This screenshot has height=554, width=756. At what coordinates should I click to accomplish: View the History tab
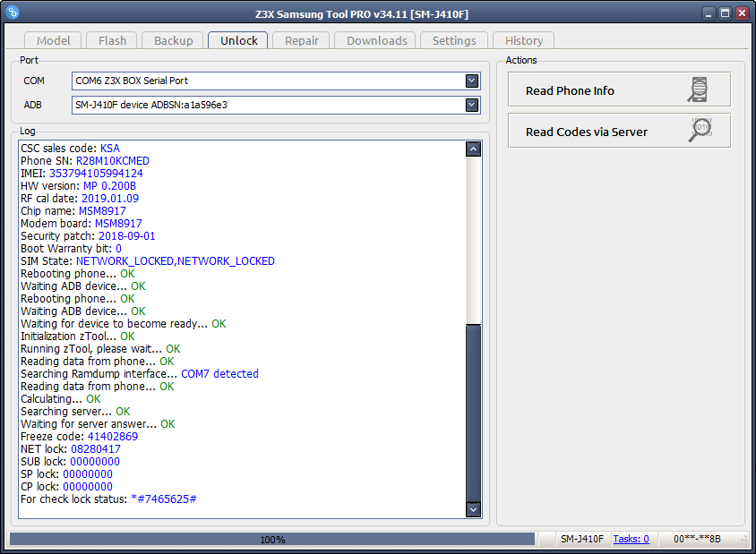pyautogui.click(x=524, y=40)
